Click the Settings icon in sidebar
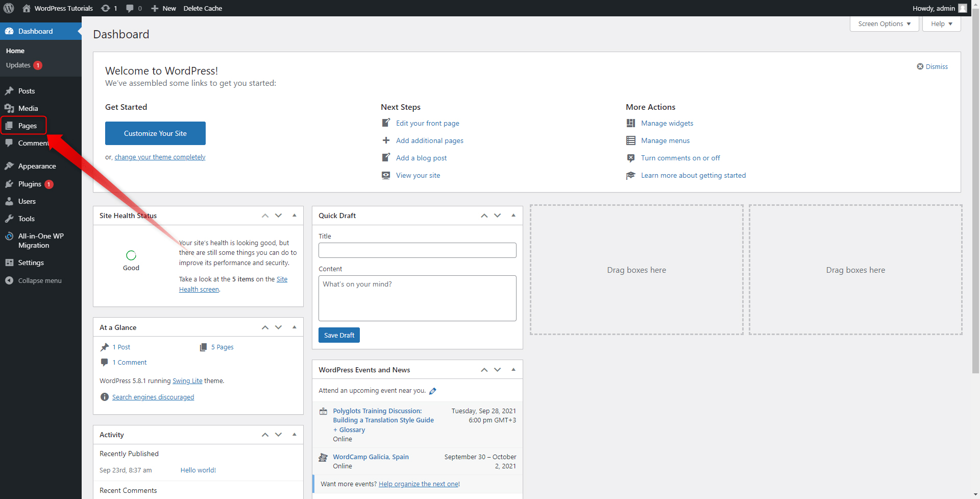This screenshot has height=499, width=980. point(9,263)
